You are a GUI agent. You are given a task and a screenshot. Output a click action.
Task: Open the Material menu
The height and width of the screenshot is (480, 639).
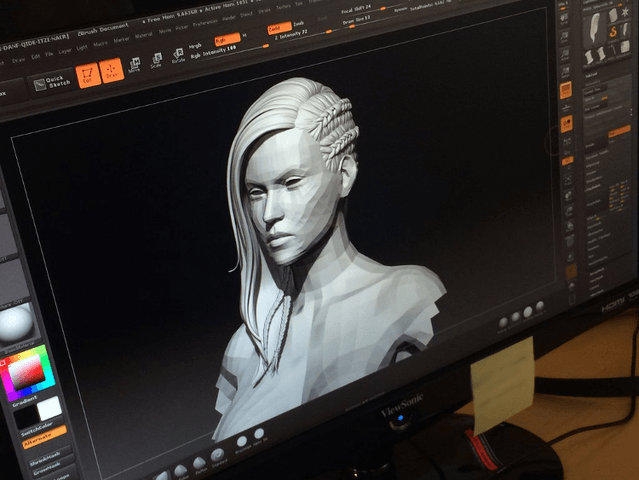(x=143, y=35)
